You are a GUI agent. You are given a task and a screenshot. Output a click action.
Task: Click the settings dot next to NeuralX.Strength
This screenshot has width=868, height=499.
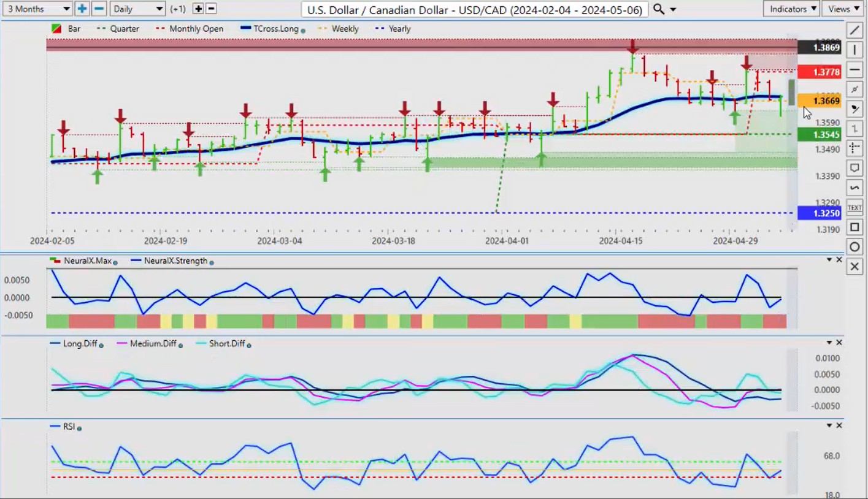(x=212, y=262)
